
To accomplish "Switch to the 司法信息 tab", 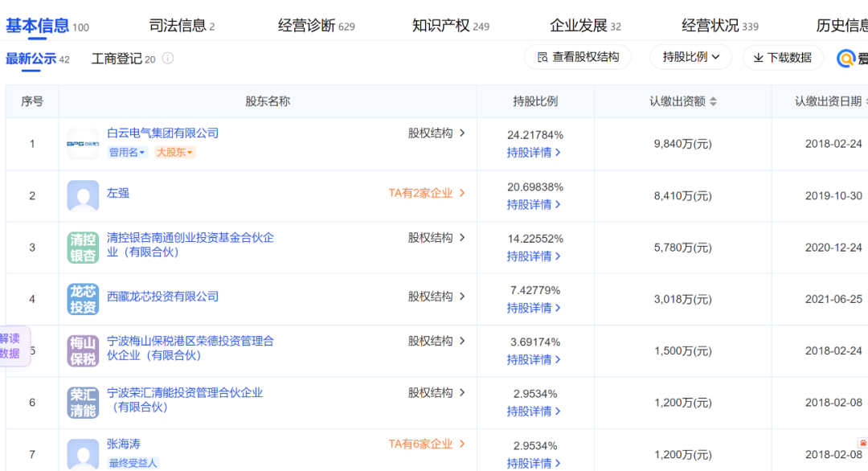I will (182, 26).
